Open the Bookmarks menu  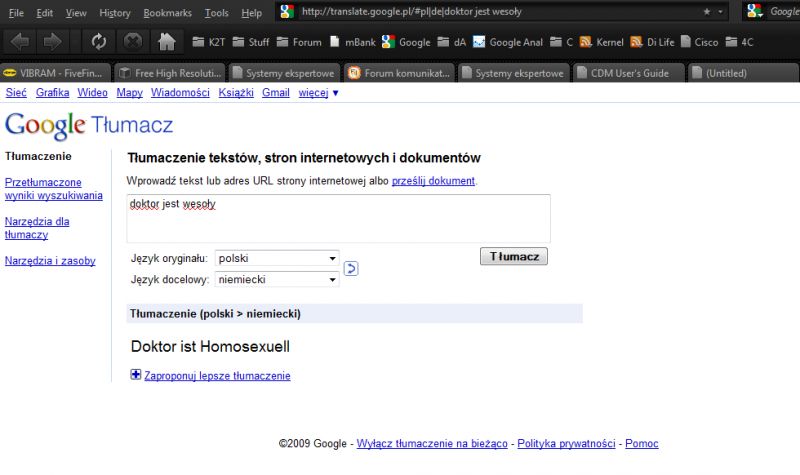coord(167,13)
